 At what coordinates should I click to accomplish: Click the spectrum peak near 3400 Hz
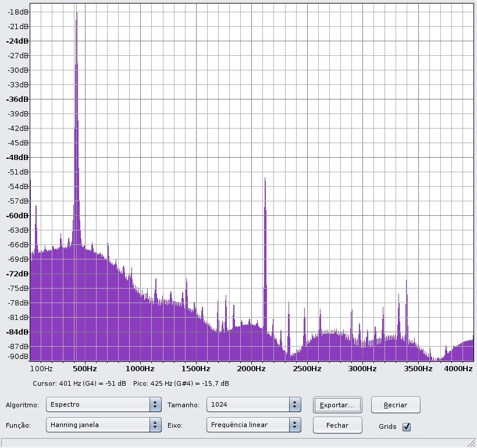407,283
